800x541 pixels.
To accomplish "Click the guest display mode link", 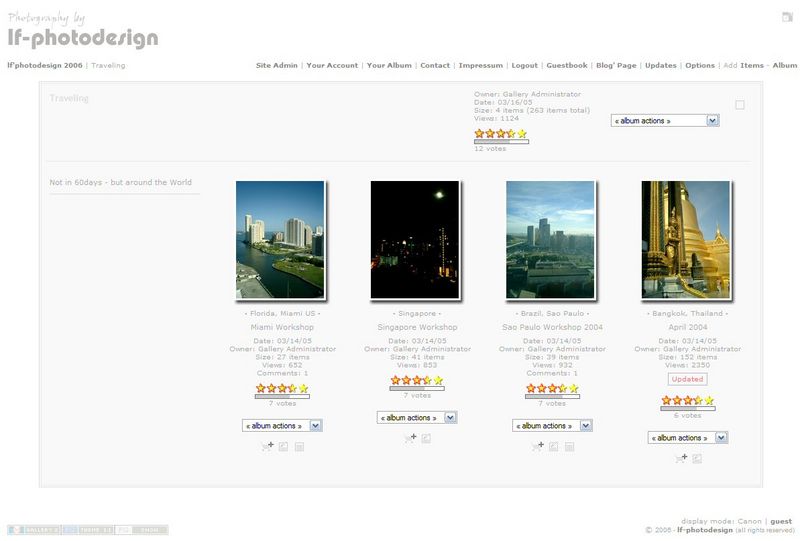I will tap(781, 521).
